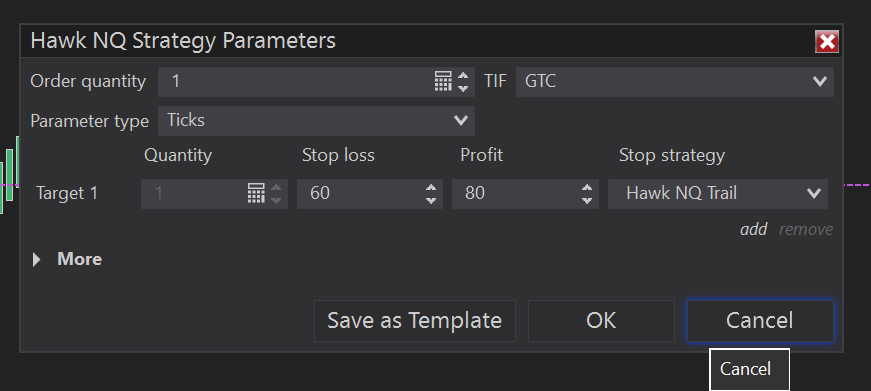Decrease Stop loss value with down arrow
This screenshot has width=871, height=391.
[431, 199]
